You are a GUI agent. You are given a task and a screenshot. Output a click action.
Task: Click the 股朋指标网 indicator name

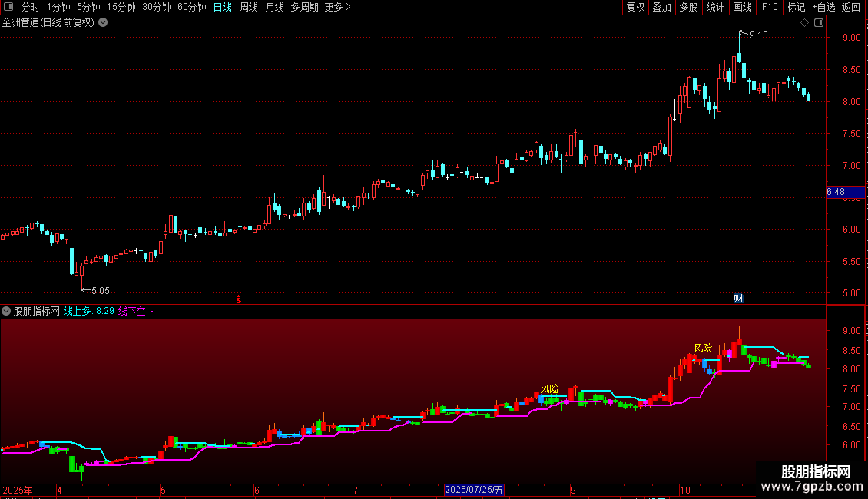37,312
